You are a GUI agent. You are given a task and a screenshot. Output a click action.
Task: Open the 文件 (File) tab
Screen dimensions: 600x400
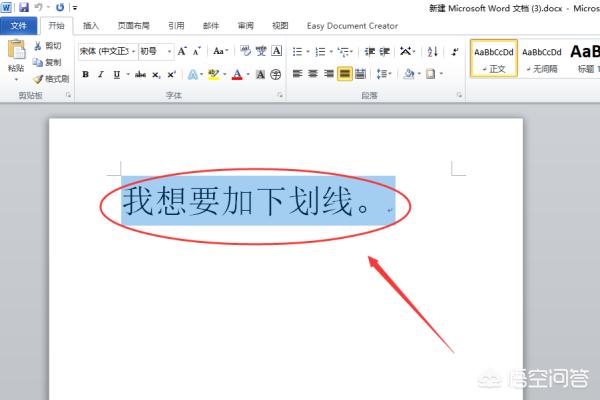click(x=18, y=26)
